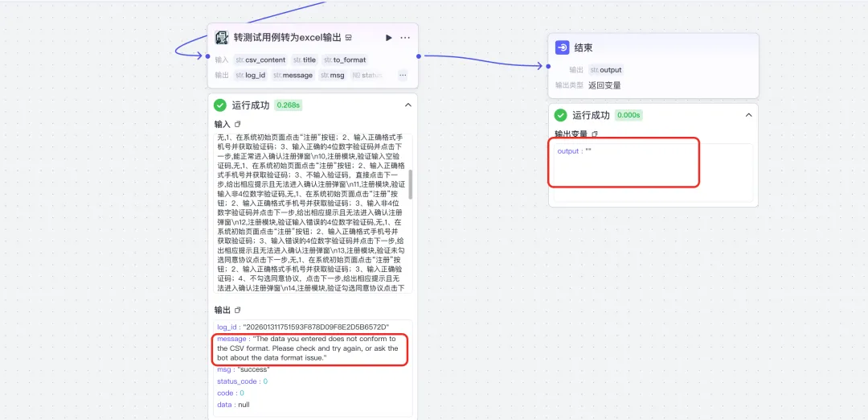The height and width of the screenshot is (420, 868).
Task: Click the 输入 text area scrollbar
Action: [410, 184]
